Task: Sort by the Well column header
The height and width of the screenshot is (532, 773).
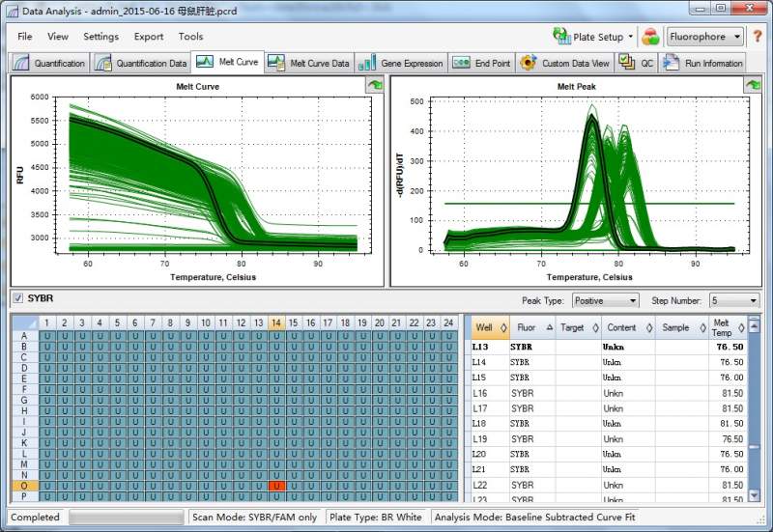Action: tap(490, 327)
